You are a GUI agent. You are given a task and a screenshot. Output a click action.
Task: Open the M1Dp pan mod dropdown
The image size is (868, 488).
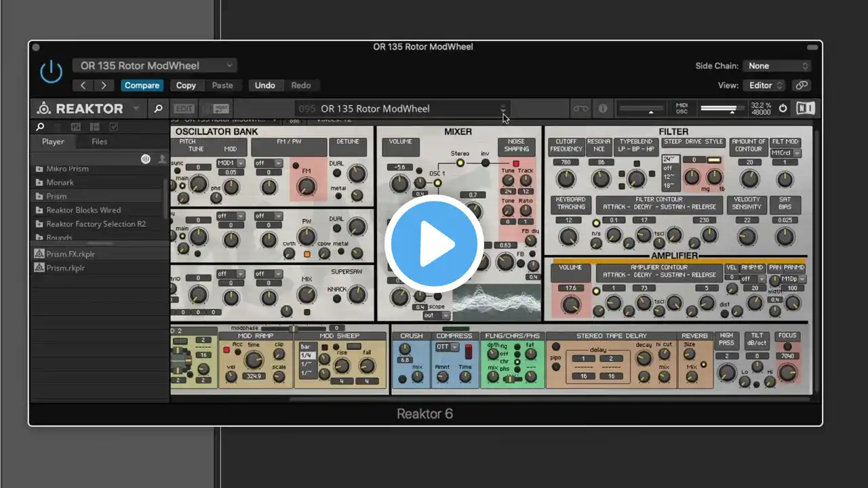pyautogui.click(x=792, y=279)
